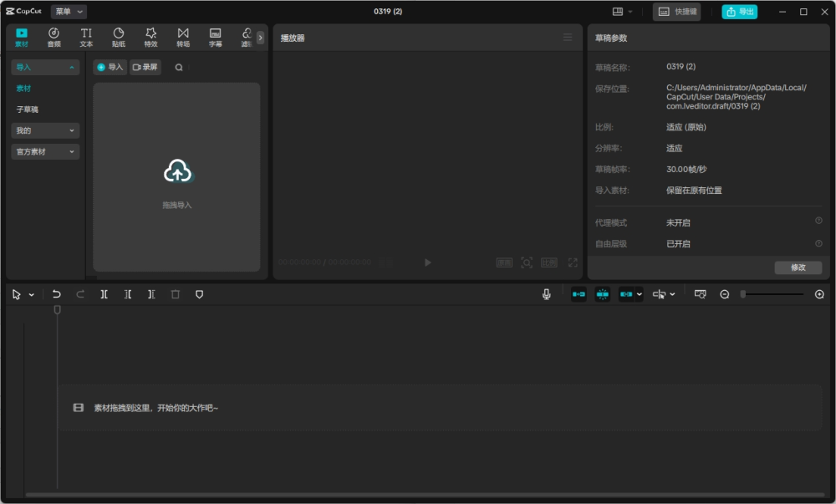The width and height of the screenshot is (836, 504).
Task: Click the 修改 button in draft parameters
Action: (798, 267)
